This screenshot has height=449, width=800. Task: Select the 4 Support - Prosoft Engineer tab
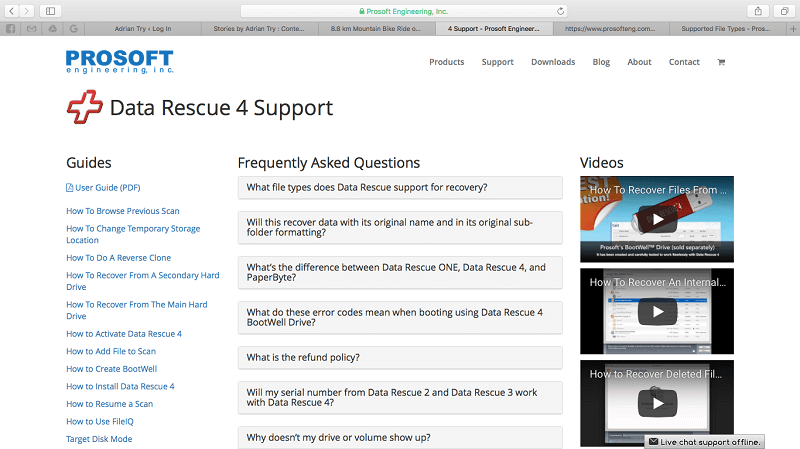(493, 29)
